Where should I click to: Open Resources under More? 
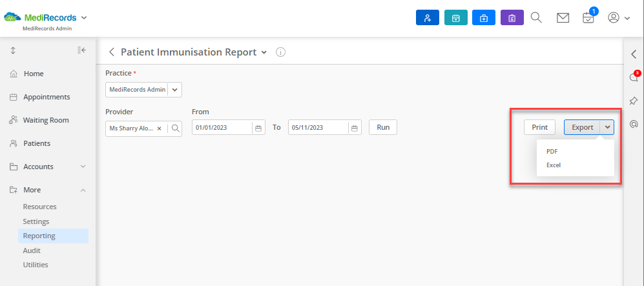pyautogui.click(x=40, y=207)
